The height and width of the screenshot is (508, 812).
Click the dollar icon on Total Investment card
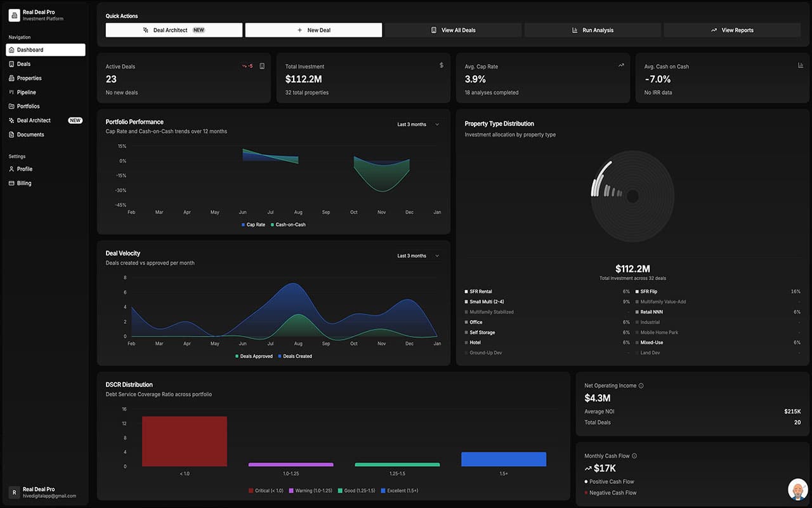[x=442, y=65]
